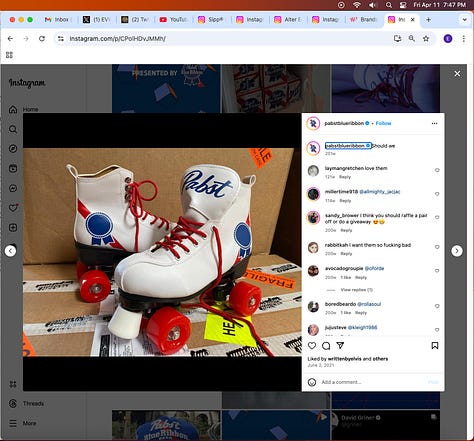Save post with bookmark icon
The width and height of the screenshot is (474, 441).
click(x=435, y=346)
